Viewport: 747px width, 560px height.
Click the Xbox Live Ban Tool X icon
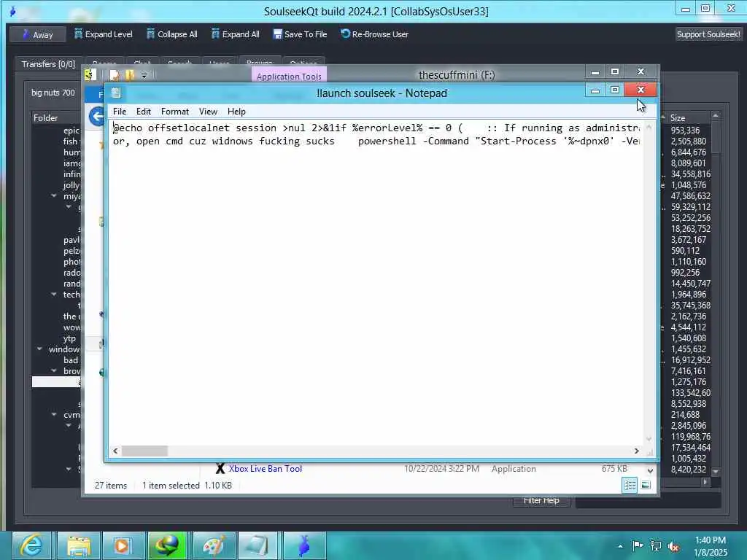(220, 469)
